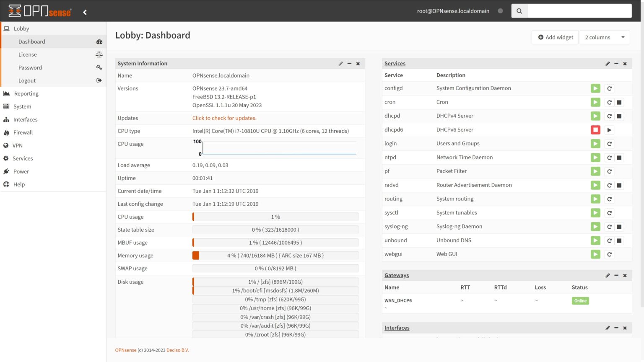
Task: Stop the dhcpd6 DHCPv6 Server service
Action: pyautogui.click(x=595, y=129)
